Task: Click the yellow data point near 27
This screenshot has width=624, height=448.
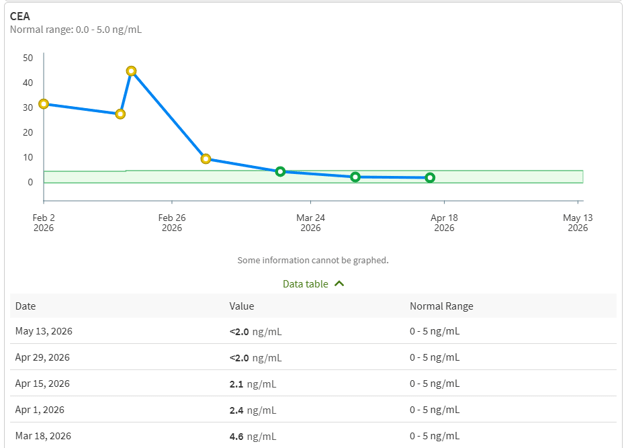Action: [x=120, y=114]
